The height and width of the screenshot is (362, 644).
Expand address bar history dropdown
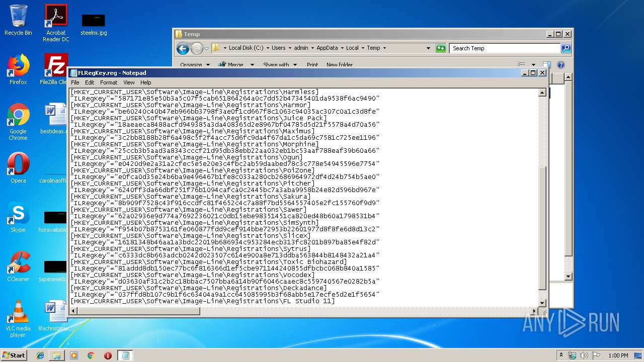point(429,48)
